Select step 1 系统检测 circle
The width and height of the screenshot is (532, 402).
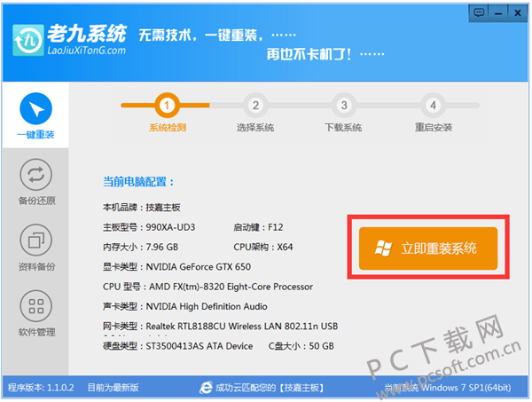pos(167,106)
